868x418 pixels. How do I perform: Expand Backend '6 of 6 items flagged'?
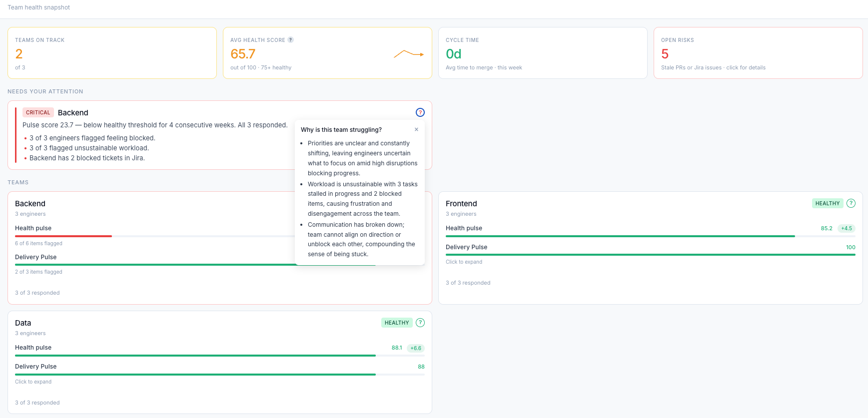pos(38,243)
